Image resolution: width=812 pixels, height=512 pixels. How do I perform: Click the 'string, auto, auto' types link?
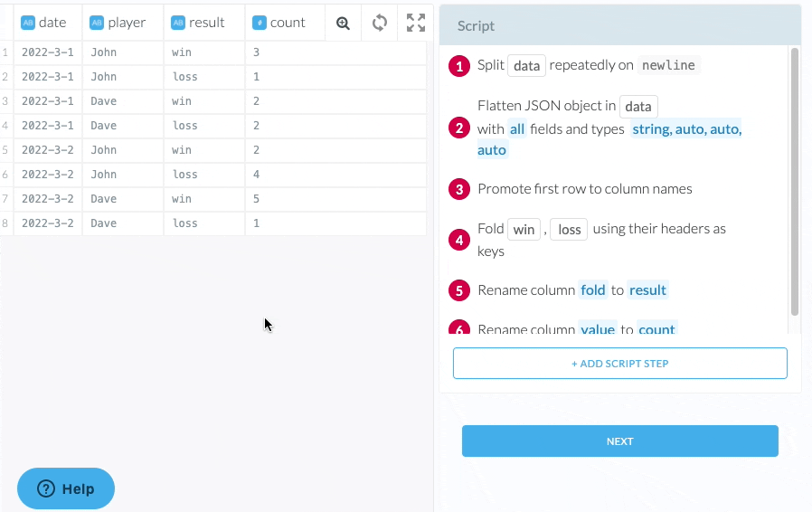tap(686, 129)
